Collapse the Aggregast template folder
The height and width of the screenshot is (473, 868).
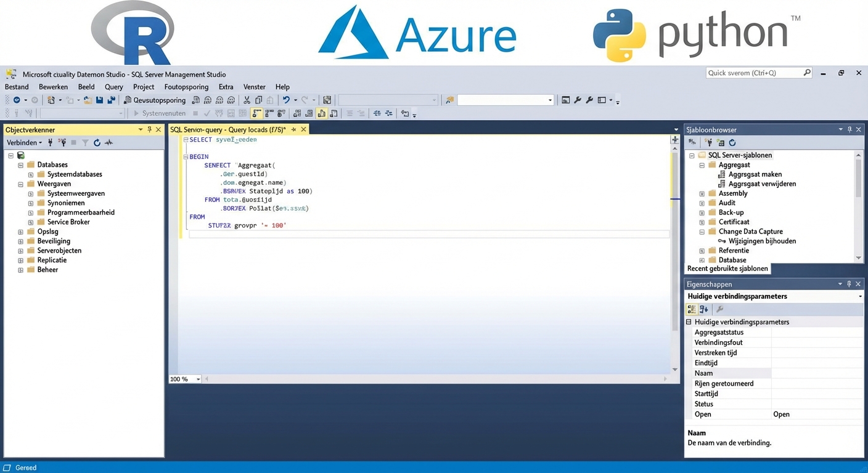click(x=702, y=164)
